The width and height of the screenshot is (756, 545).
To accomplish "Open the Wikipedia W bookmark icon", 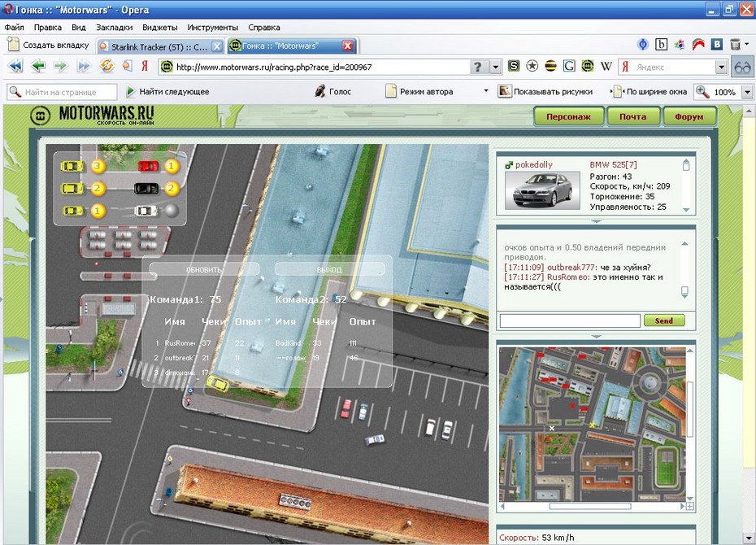I will point(606,66).
